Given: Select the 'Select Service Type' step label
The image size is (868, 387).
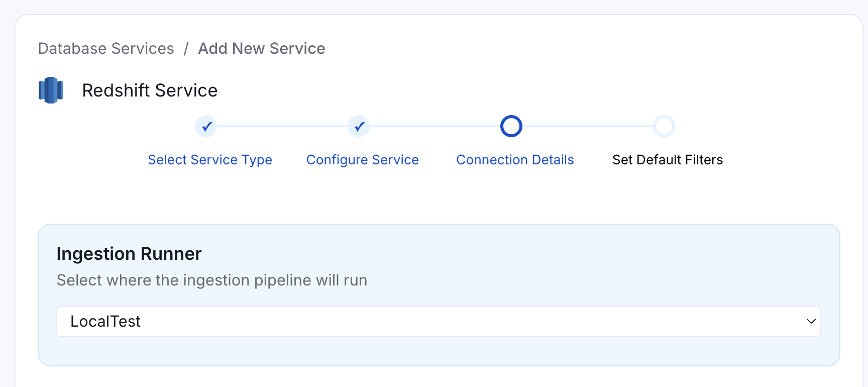Looking at the screenshot, I should coord(210,160).
